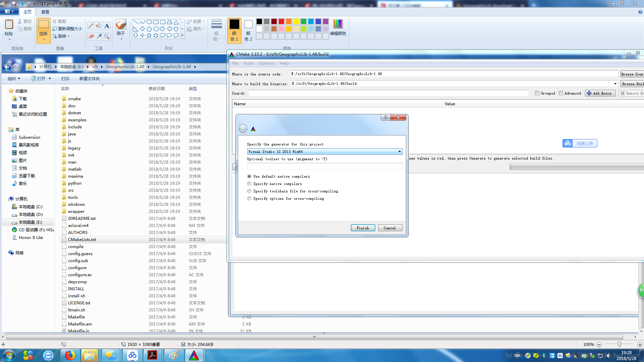The image size is (644, 362).
Task: Choose the Pentagon shape
Action: point(149,29)
